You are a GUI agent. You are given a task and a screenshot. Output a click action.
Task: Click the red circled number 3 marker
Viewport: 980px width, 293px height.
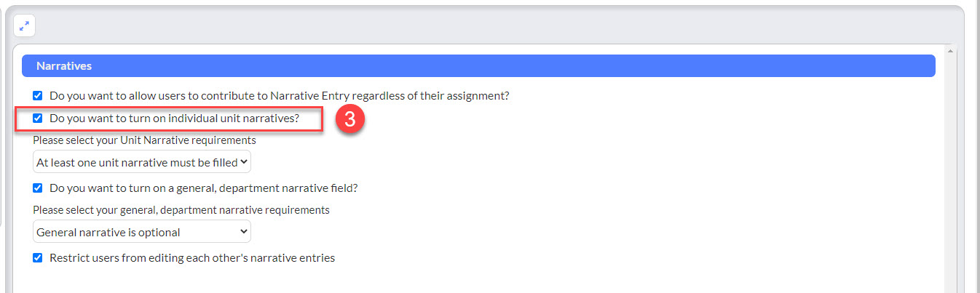click(x=349, y=119)
